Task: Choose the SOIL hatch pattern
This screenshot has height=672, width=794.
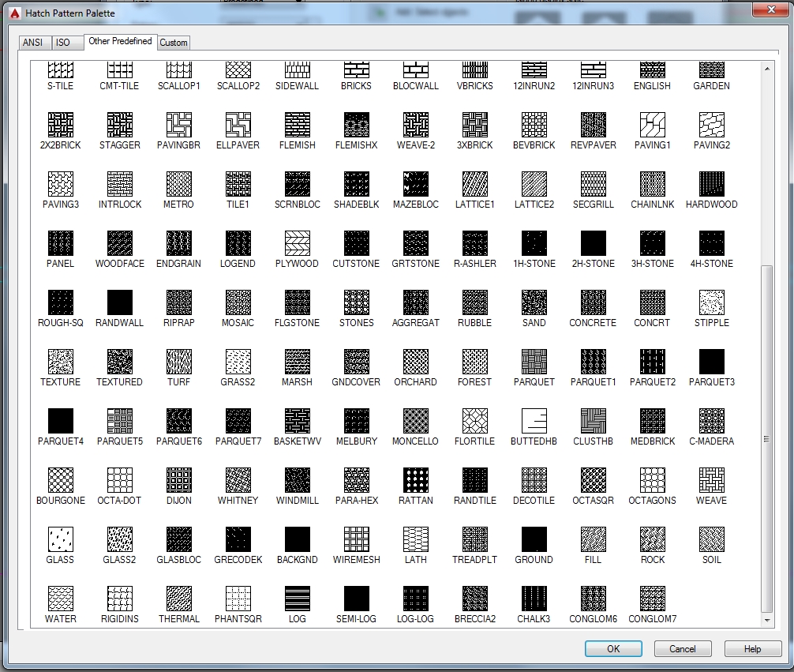Action: tap(711, 539)
